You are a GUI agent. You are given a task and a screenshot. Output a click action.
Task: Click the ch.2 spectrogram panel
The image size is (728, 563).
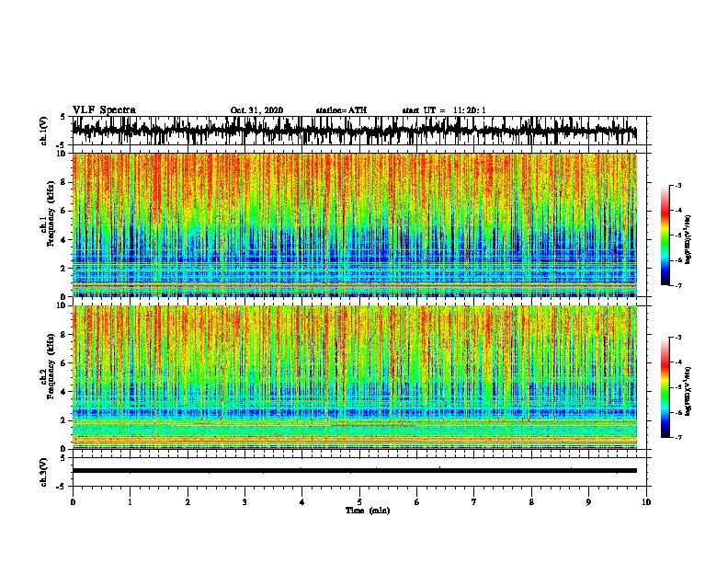point(354,377)
